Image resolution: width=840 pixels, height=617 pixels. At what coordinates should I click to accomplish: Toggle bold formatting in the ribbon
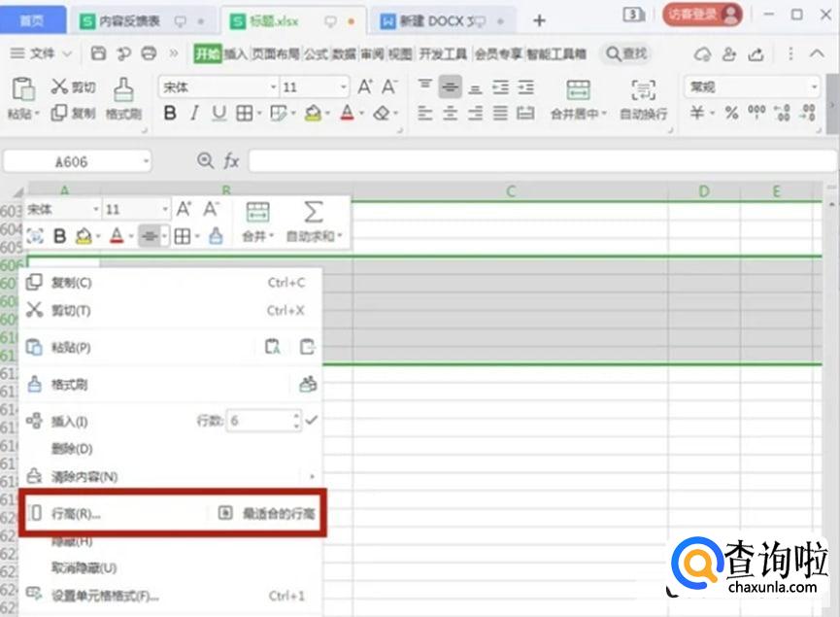tap(170, 114)
